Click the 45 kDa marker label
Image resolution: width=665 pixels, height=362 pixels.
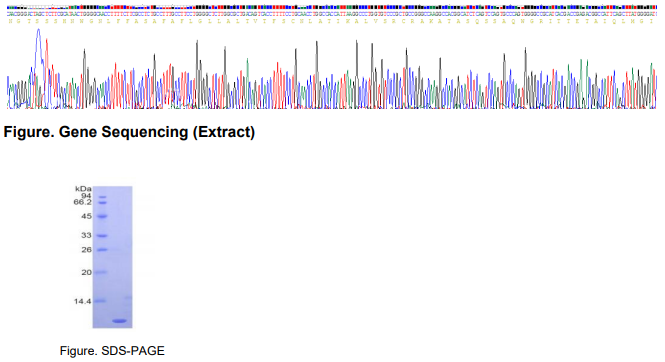tap(87, 216)
